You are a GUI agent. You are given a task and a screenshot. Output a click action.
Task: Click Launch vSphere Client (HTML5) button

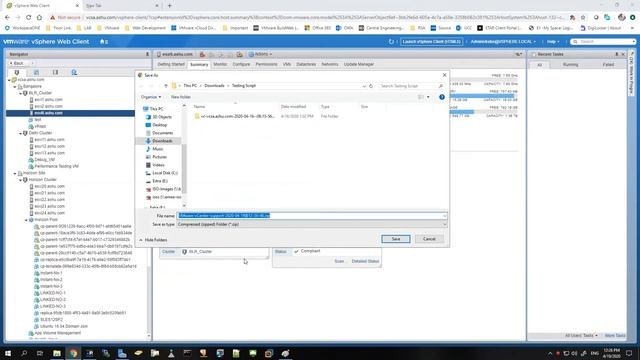431,42
